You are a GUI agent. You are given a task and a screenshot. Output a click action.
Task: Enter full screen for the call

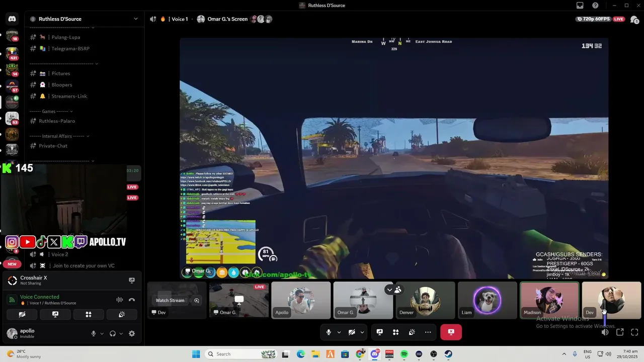click(x=634, y=332)
